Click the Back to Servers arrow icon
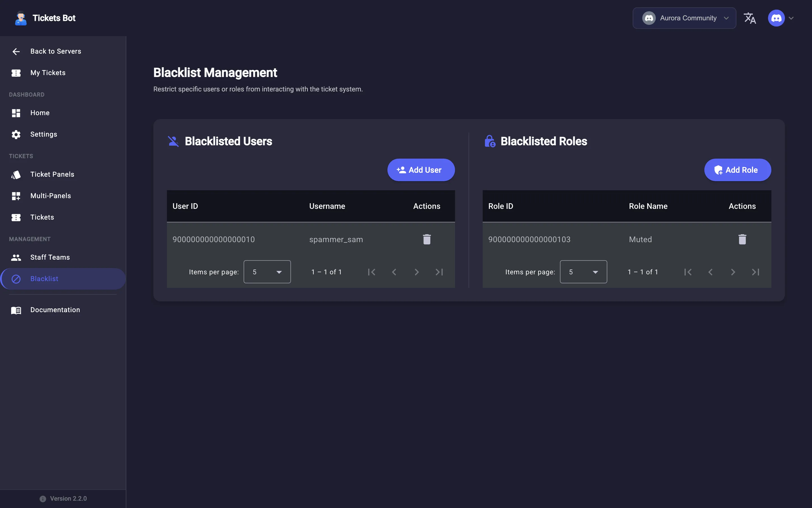Viewport: 812px width, 508px height. [x=16, y=51]
